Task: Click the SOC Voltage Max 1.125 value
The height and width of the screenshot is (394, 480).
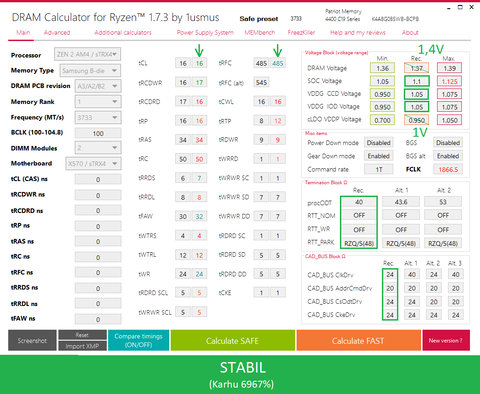Action: (449, 81)
